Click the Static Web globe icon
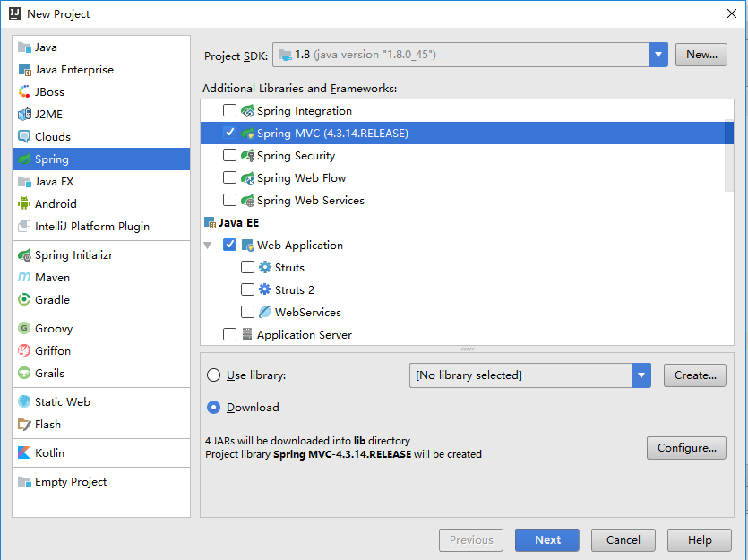Image resolution: width=748 pixels, height=560 pixels. pos(24,401)
